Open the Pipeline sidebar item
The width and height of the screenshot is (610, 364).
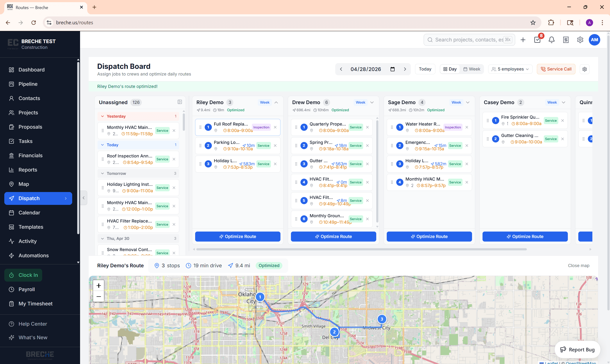coord(38,84)
